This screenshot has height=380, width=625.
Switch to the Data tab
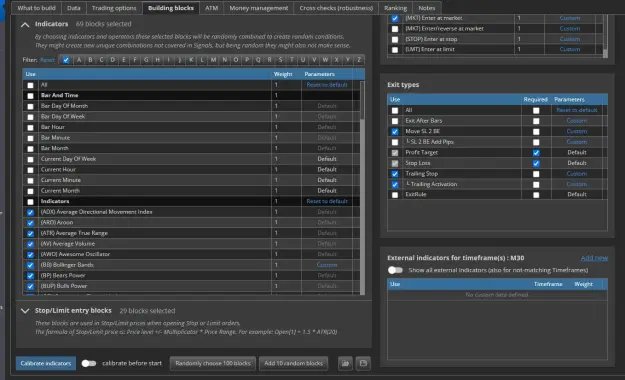pos(74,8)
